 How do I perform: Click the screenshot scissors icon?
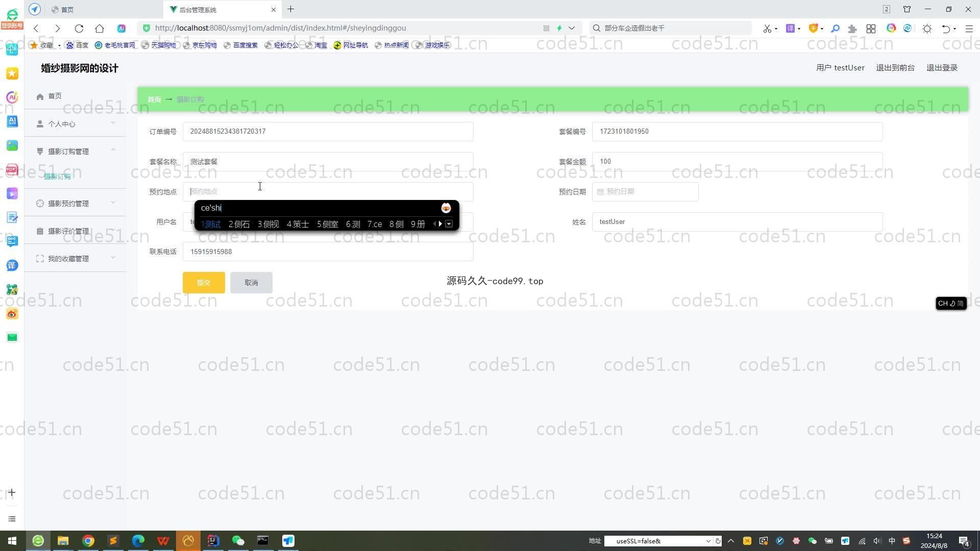click(767, 29)
